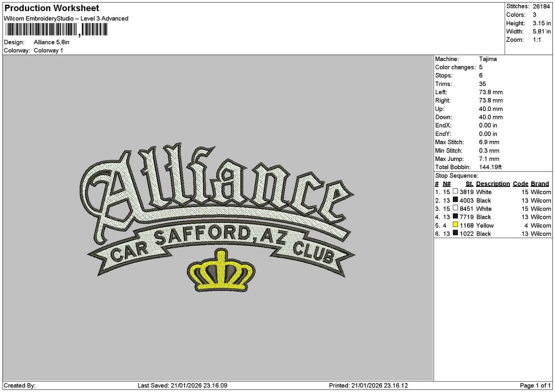The height and width of the screenshot is (392, 555).
Task: Click the "Production Worksheet" title
Action: 51,8
